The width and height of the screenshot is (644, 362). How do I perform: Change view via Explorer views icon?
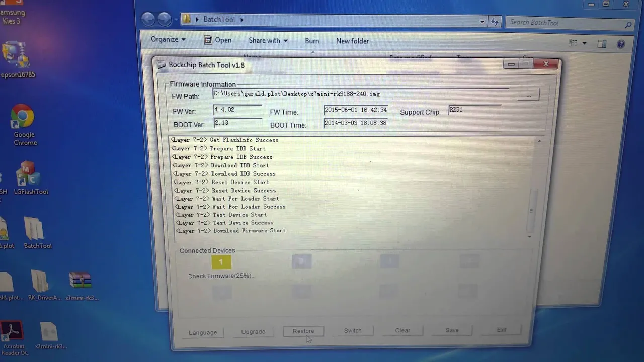click(x=573, y=44)
